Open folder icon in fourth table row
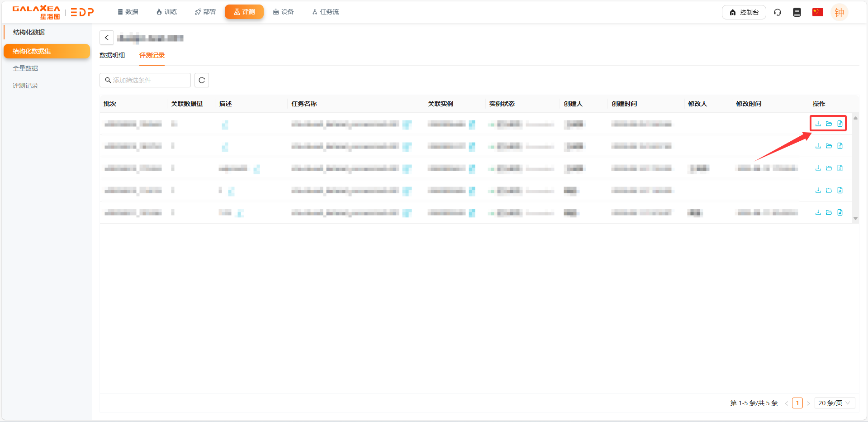868x422 pixels. pos(829,190)
